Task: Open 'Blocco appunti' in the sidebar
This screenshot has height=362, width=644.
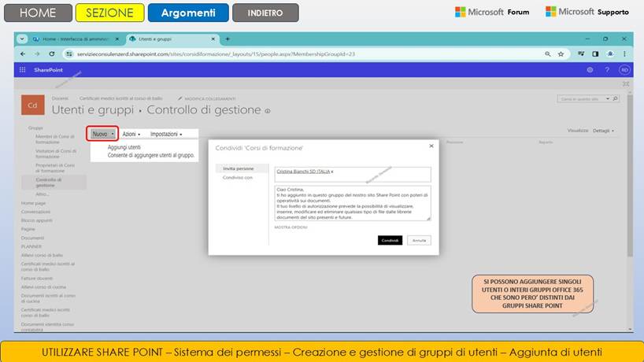Action: 36,220
